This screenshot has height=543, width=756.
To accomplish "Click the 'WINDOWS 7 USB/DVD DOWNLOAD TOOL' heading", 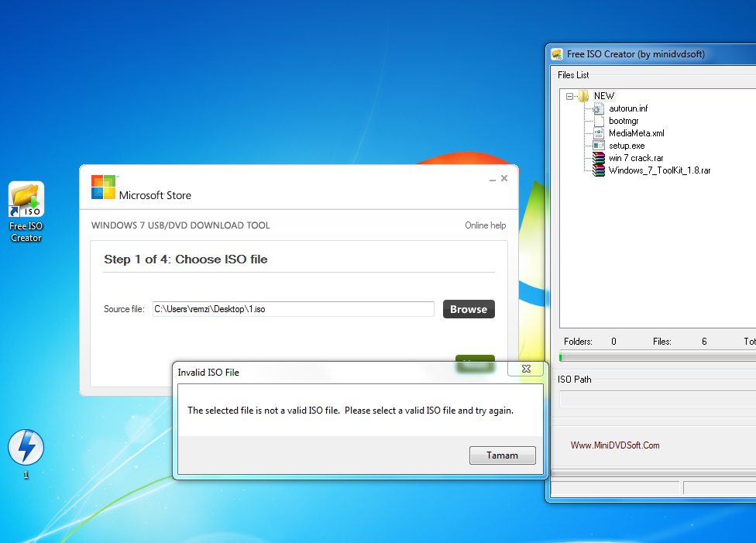I will pos(180,225).
